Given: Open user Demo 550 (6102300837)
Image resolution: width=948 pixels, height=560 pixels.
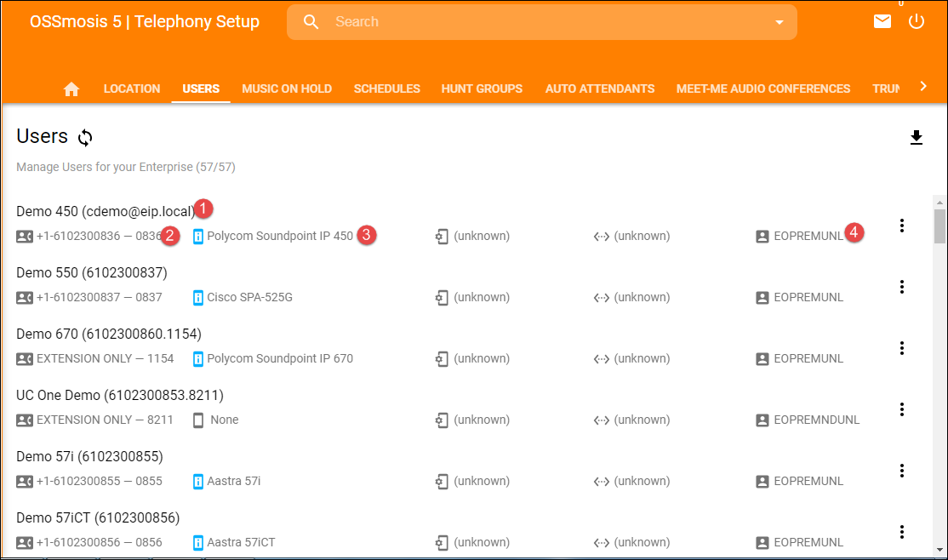Looking at the screenshot, I should click(91, 272).
